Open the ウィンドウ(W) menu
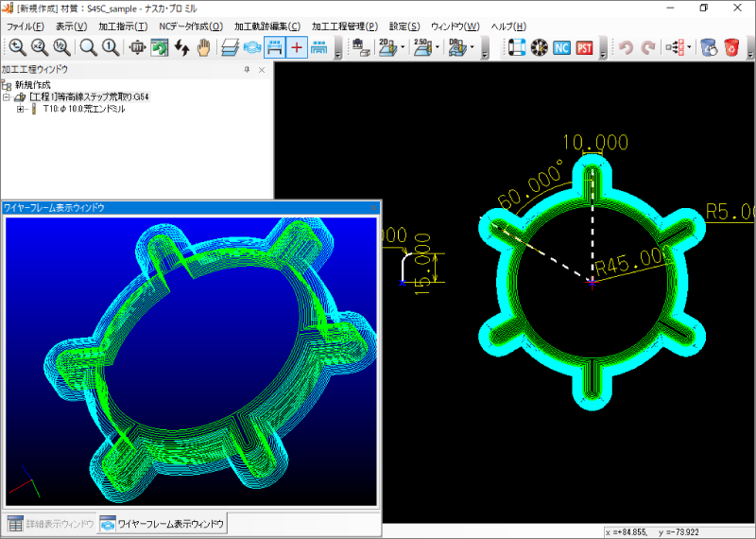 pos(455,26)
